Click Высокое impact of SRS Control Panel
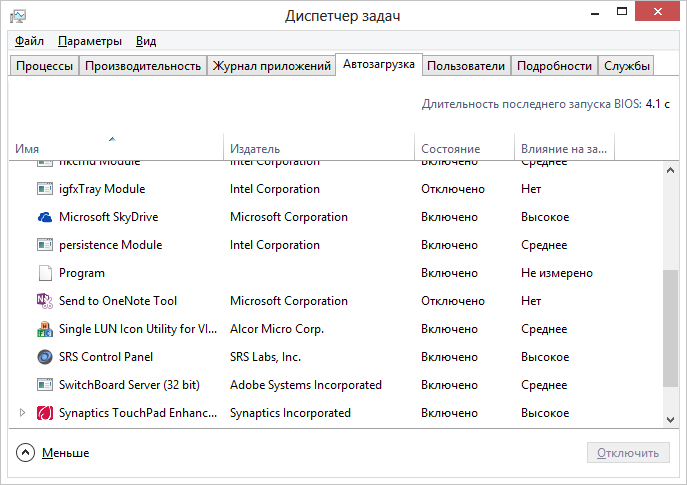This screenshot has height=485, width=687. (x=545, y=357)
